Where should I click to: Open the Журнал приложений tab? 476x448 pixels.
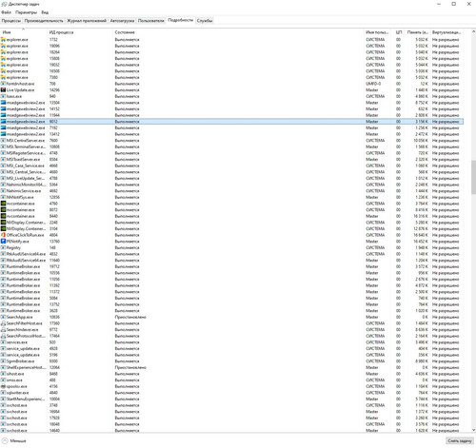coord(87,21)
